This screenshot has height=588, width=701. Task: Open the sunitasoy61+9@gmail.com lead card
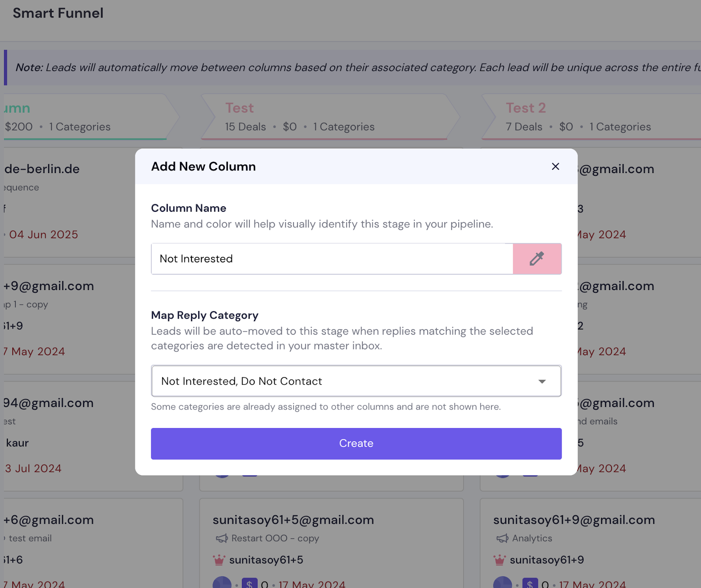(591, 543)
